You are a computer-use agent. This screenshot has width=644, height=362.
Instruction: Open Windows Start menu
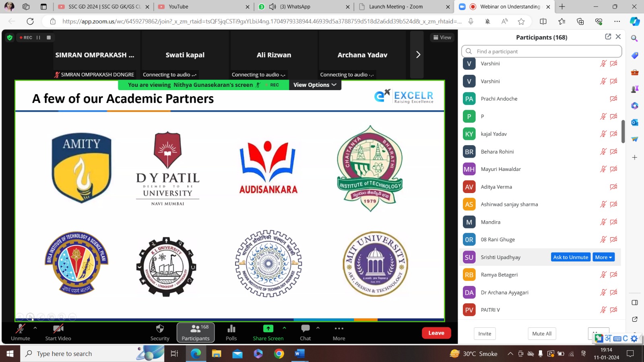point(10,354)
